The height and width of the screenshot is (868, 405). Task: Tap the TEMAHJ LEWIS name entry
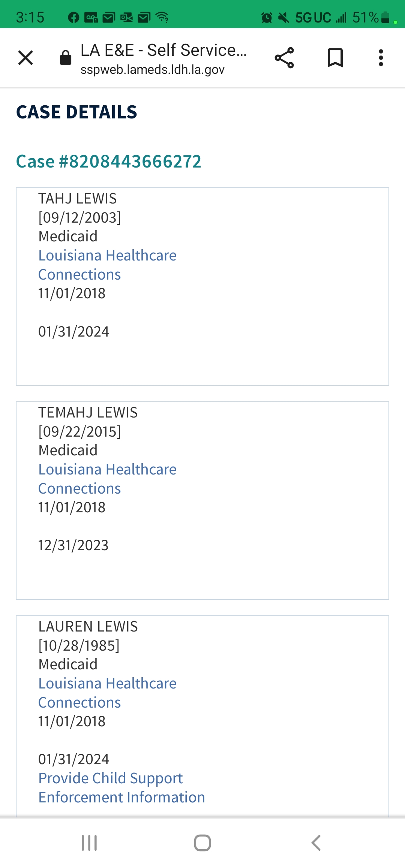[x=88, y=413]
